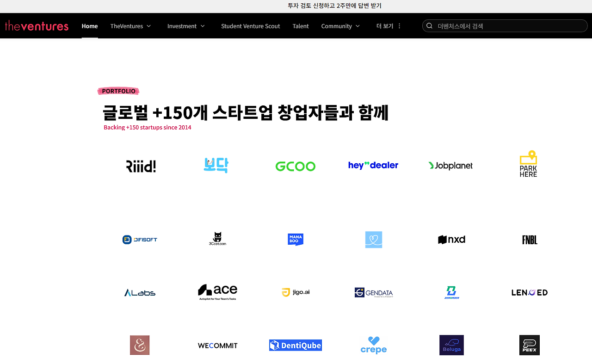Click the Beluga whale logo
The width and height of the screenshot is (592, 364).
tap(451, 345)
